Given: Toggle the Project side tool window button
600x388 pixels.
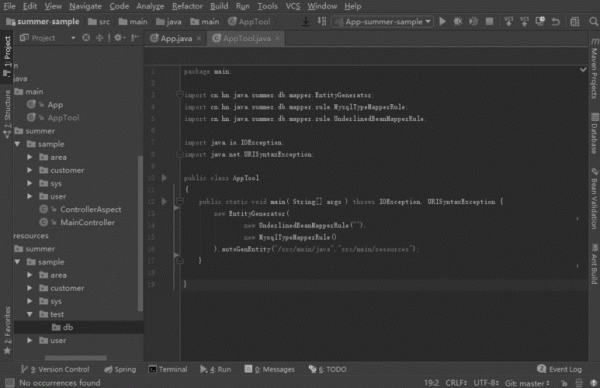Looking at the screenshot, I should tap(7, 57).
